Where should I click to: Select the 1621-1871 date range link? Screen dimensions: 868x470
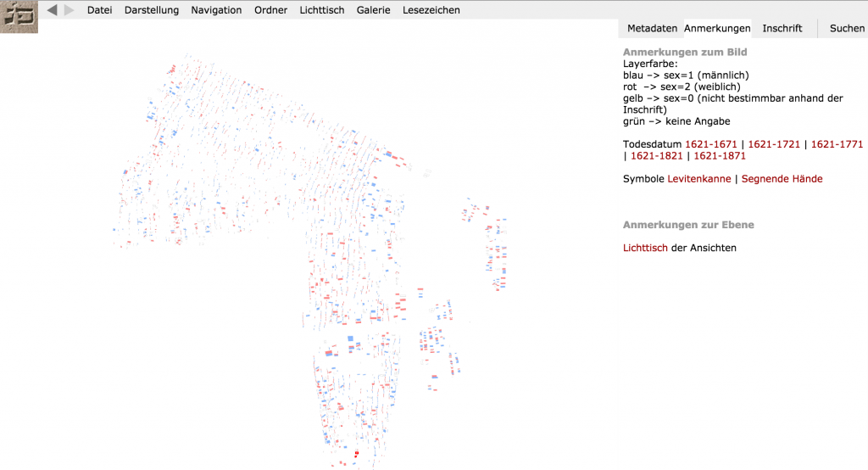[720, 156]
